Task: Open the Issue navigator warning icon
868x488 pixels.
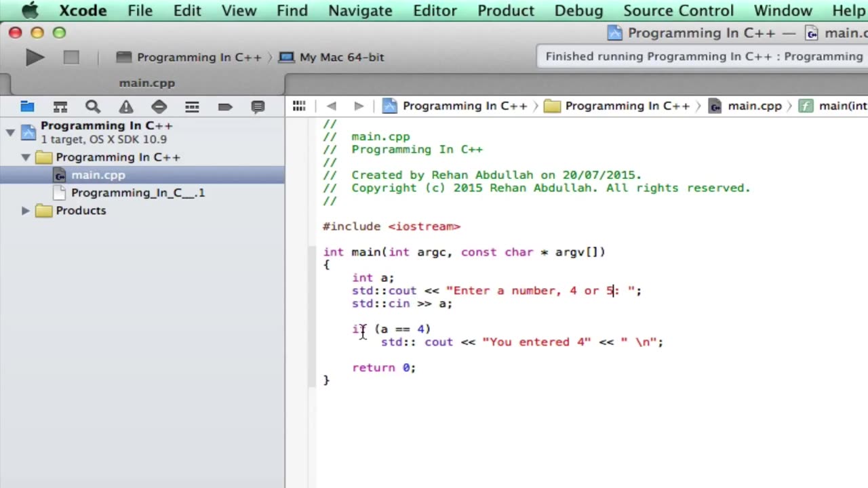Action: (x=126, y=106)
